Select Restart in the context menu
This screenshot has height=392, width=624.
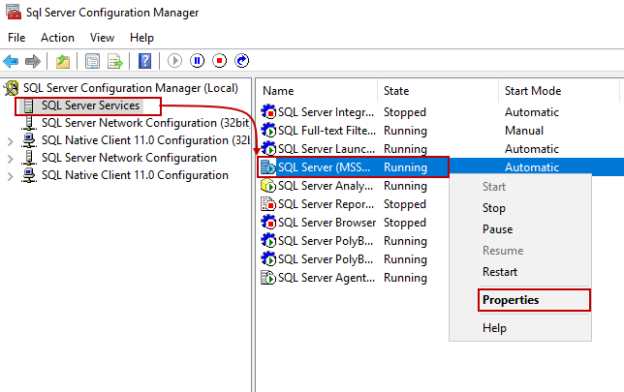(500, 272)
